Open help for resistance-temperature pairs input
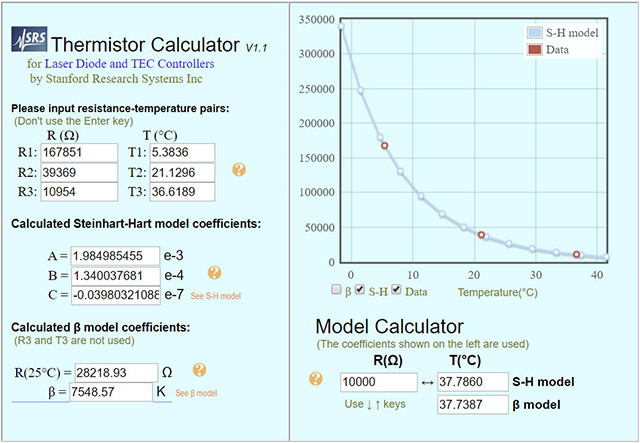Screen dimensions: 640x443 (239, 170)
